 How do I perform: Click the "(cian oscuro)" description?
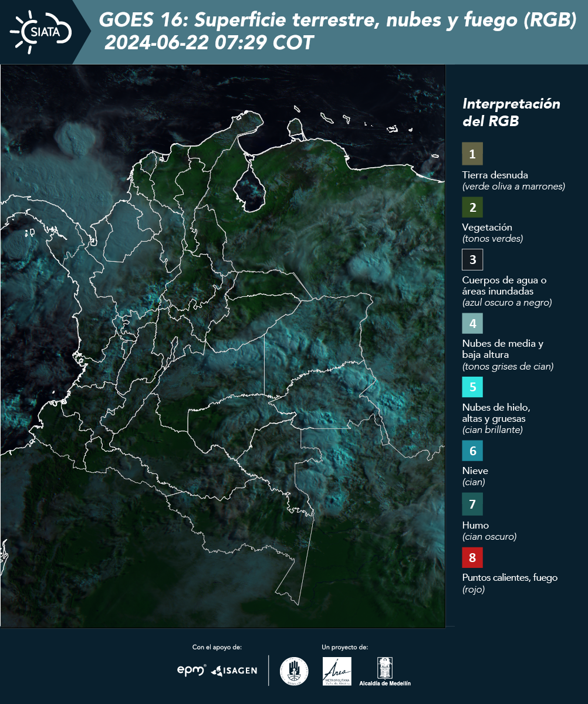pos(489,537)
